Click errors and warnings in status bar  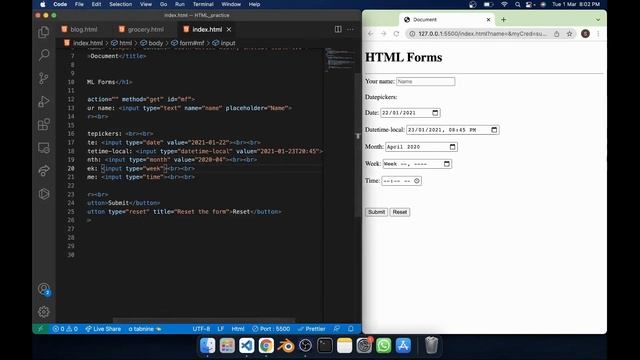65,329
